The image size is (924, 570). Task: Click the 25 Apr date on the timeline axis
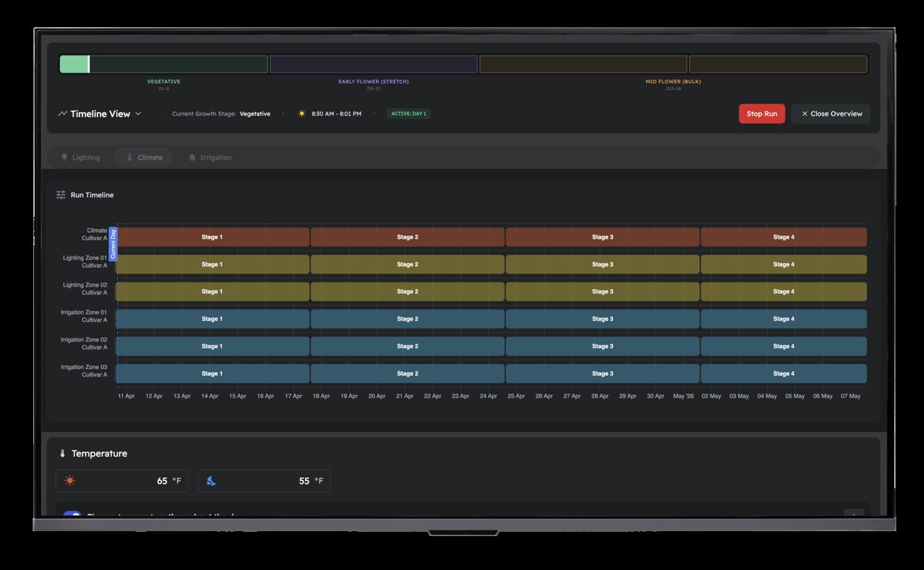point(516,396)
